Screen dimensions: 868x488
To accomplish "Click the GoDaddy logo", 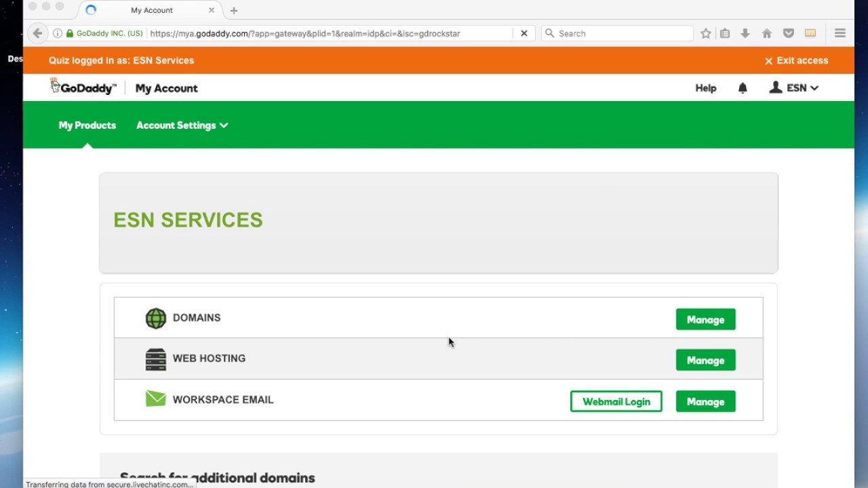I will click(83, 87).
